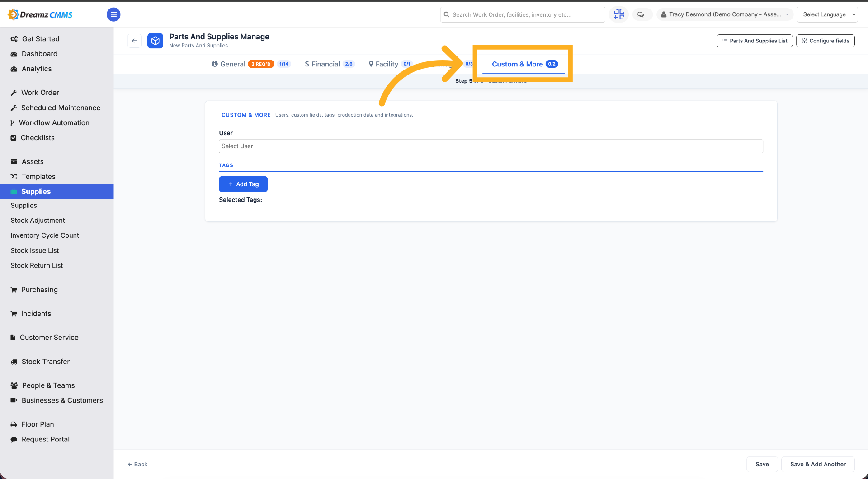Screen dimensions: 868x479
Task: Open Stock Issue List submenu item
Action: click(35, 250)
